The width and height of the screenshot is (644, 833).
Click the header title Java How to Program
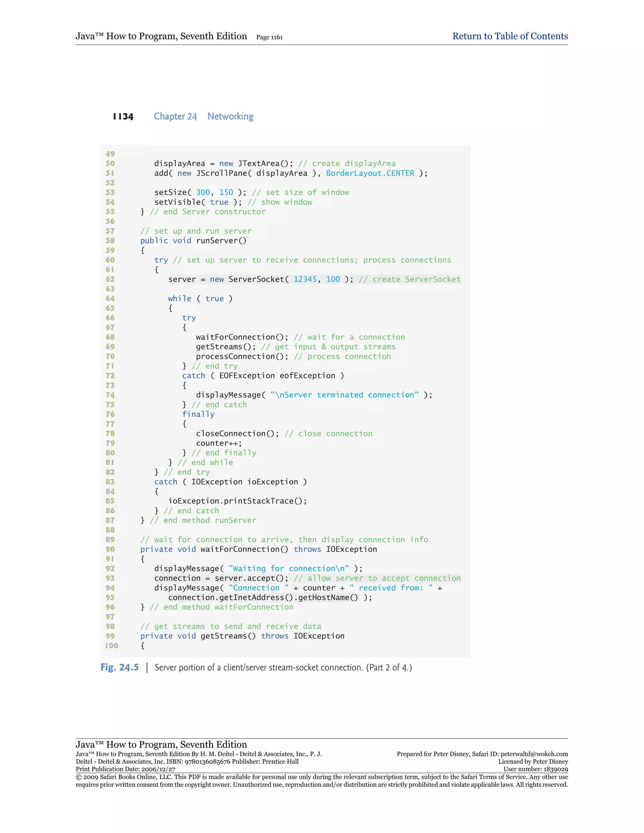click(161, 36)
